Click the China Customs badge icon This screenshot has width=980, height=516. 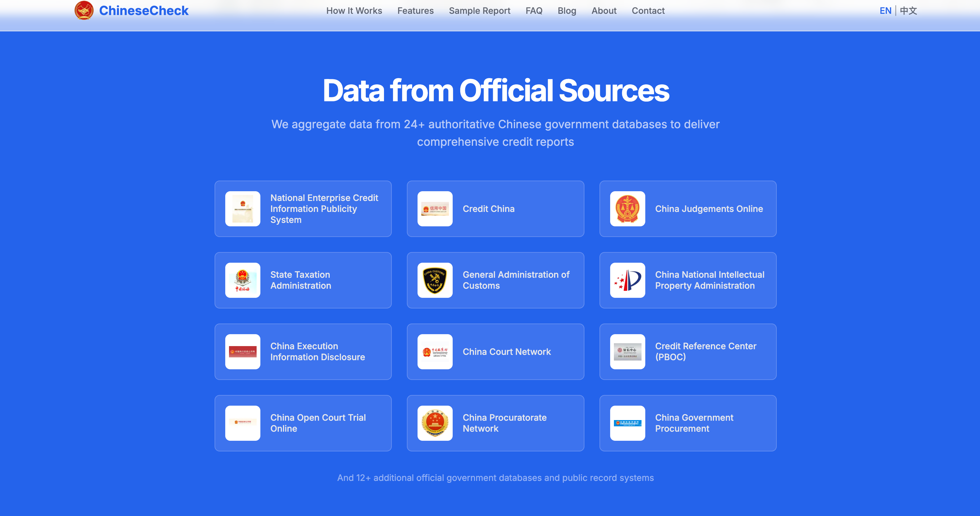pos(435,280)
